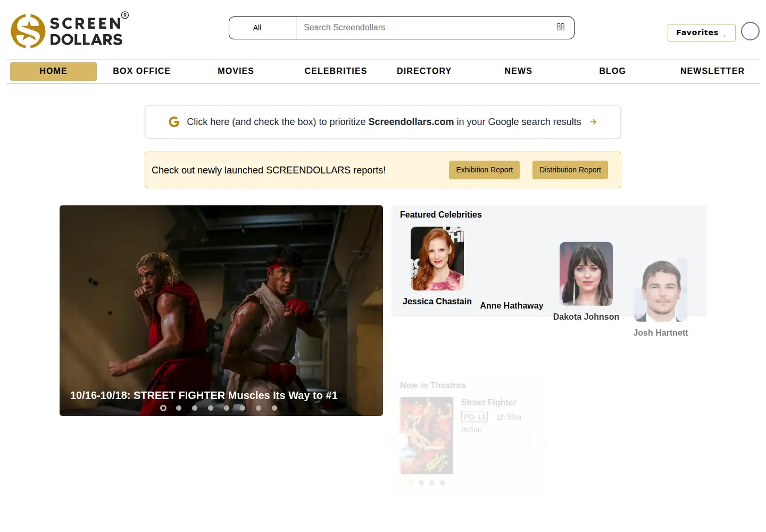The image size is (766, 532).
Task: Click the Jessica Chastain name link
Action: coord(437,301)
